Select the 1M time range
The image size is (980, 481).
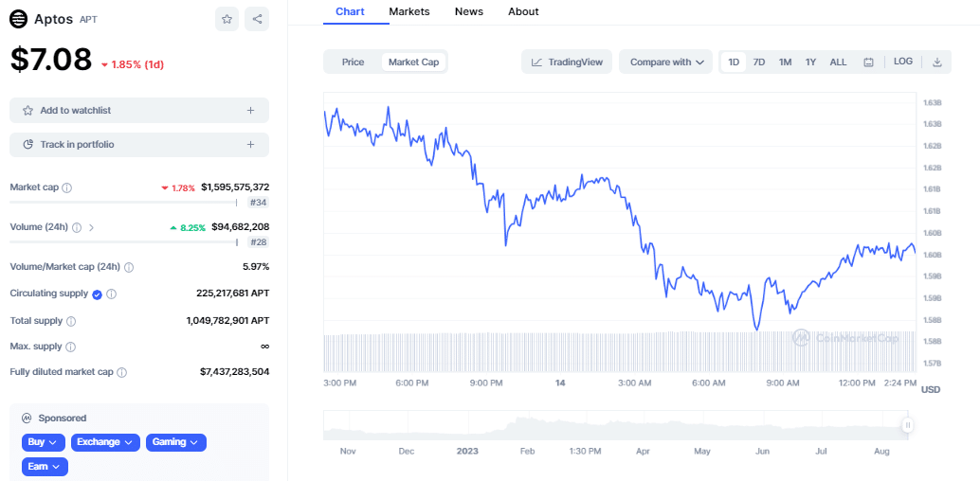[785, 62]
